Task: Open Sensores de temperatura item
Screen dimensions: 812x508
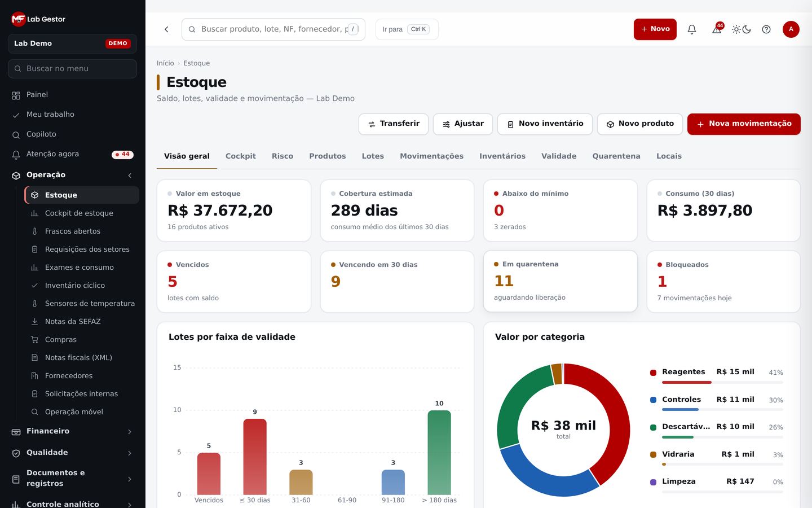Action: point(82,304)
